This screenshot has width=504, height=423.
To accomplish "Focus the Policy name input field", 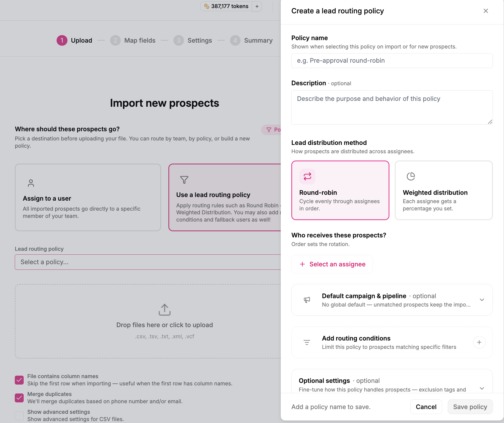I will pos(392,60).
